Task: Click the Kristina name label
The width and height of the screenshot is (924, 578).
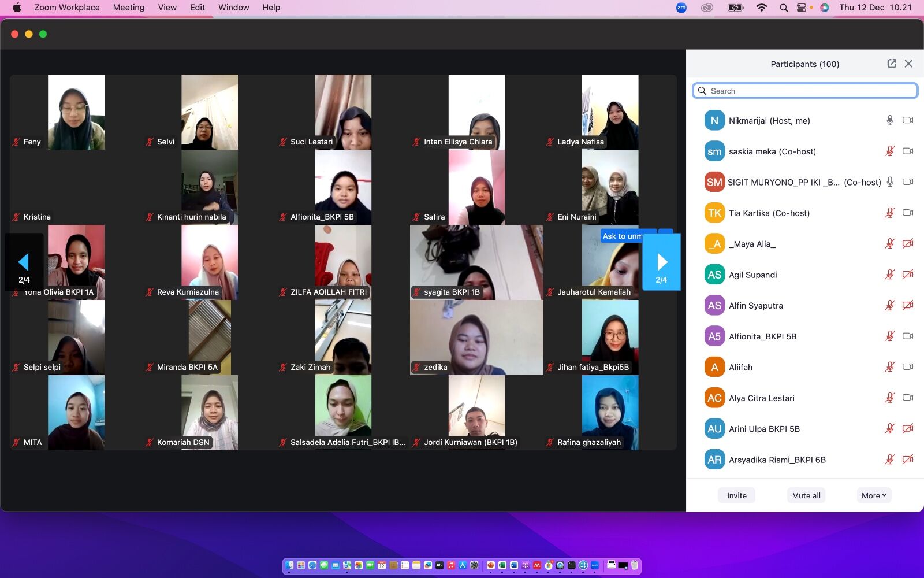Action: point(37,217)
